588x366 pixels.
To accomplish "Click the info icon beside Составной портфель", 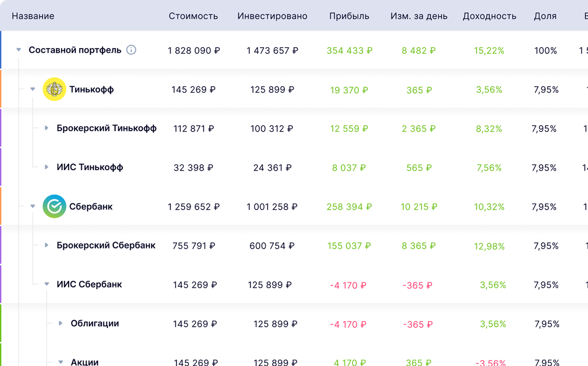I will (x=131, y=50).
